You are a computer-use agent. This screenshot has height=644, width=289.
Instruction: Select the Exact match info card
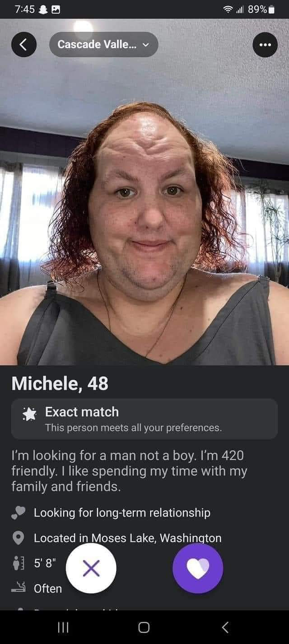[144, 419]
